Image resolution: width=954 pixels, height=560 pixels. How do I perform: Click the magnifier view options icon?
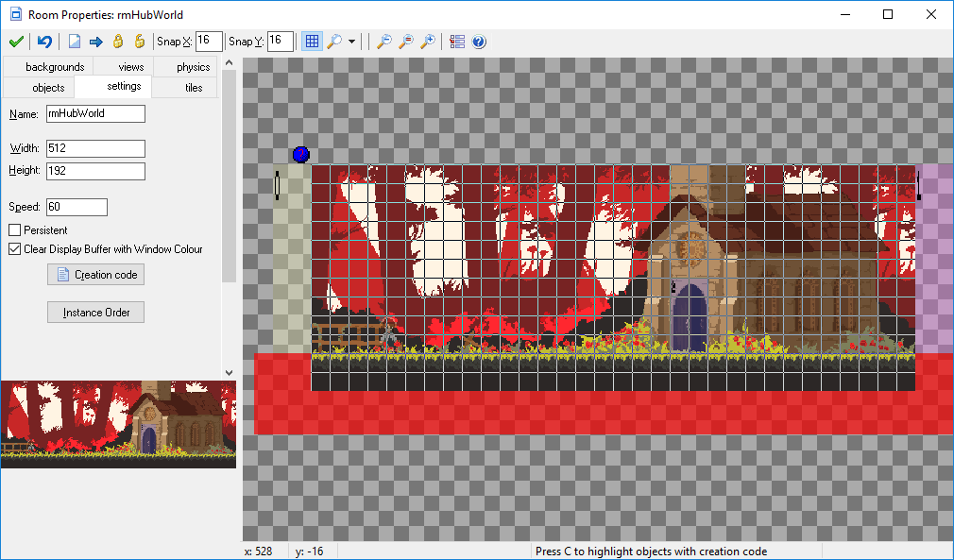(334, 42)
